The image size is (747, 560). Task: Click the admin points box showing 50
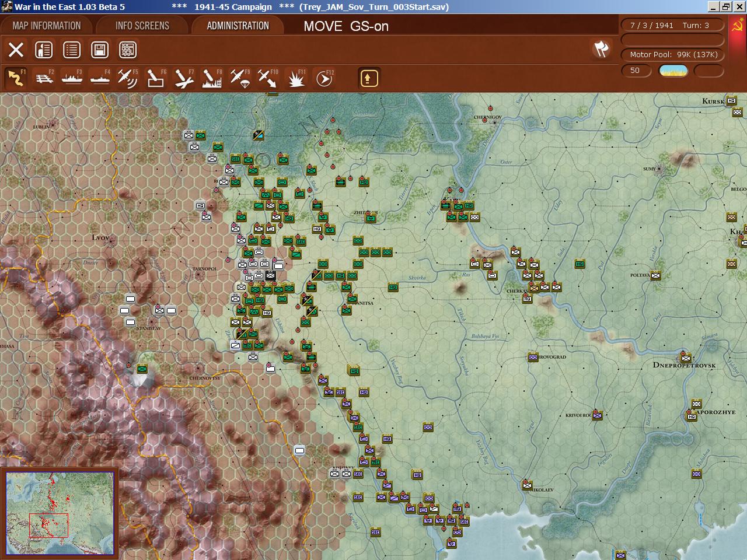(x=636, y=71)
